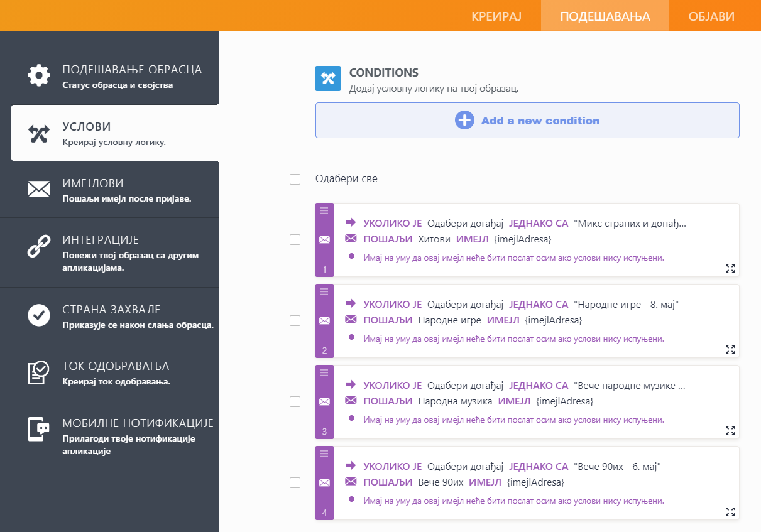761x532 pixels.
Task: Click the envelope icon beside ИМЕЈЛОВИ
Action: click(39, 189)
